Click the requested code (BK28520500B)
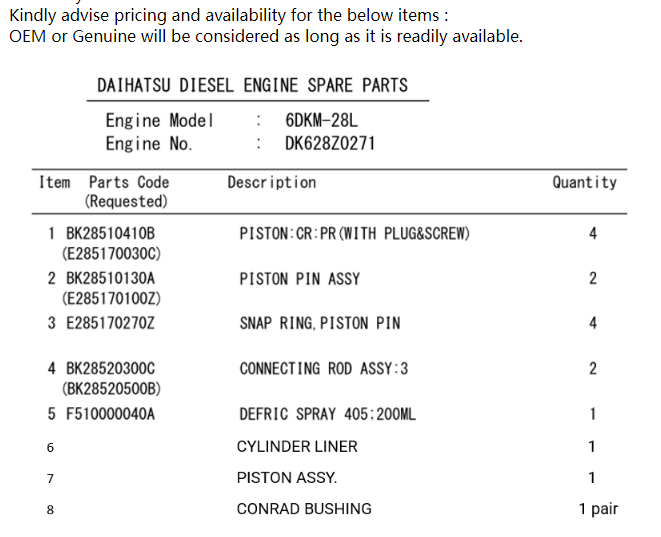 (x=111, y=388)
